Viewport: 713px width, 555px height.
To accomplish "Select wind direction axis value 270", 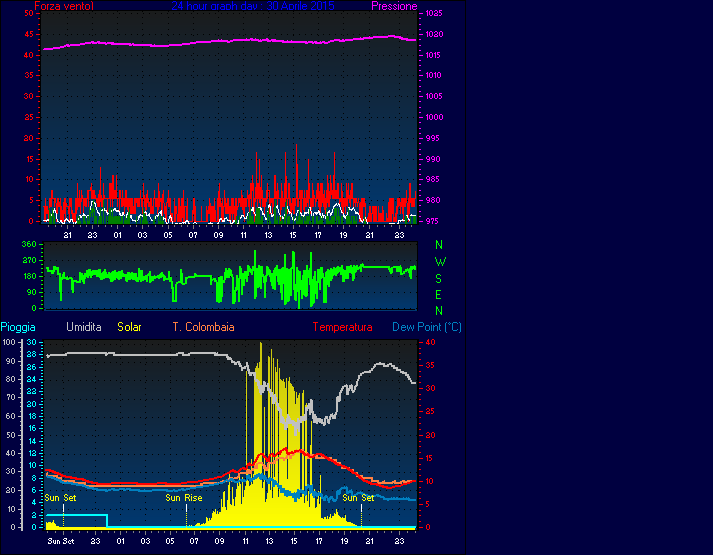I will [x=29, y=260].
